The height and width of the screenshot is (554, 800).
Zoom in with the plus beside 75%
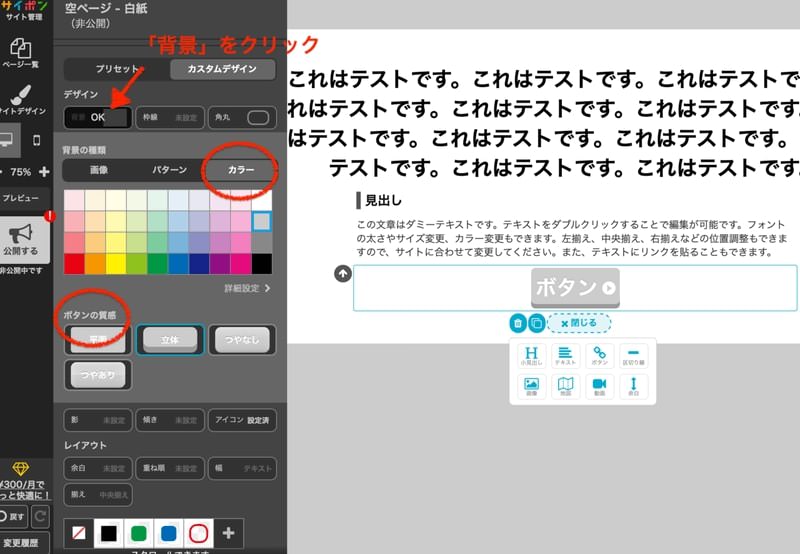(x=44, y=172)
